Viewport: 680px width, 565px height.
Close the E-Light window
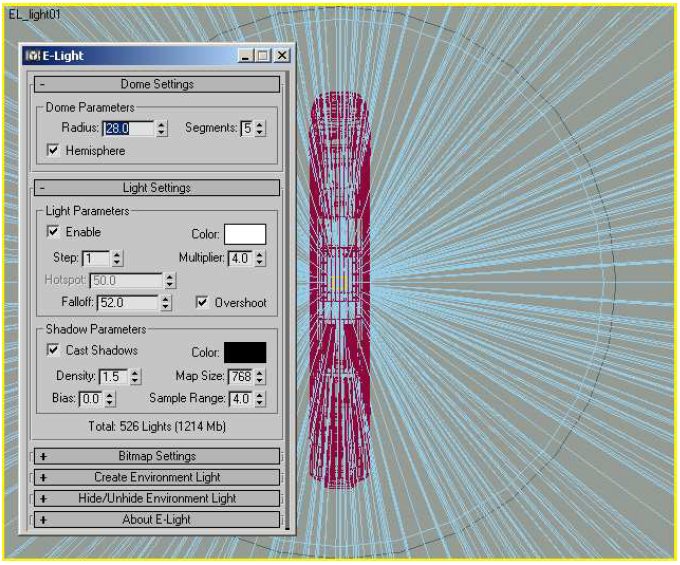tap(282, 56)
